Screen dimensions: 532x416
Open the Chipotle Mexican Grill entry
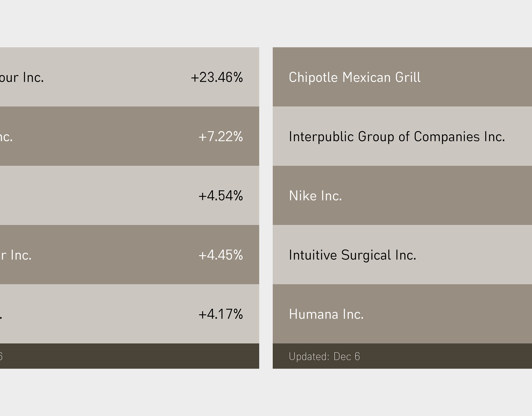pyautogui.click(x=354, y=77)
